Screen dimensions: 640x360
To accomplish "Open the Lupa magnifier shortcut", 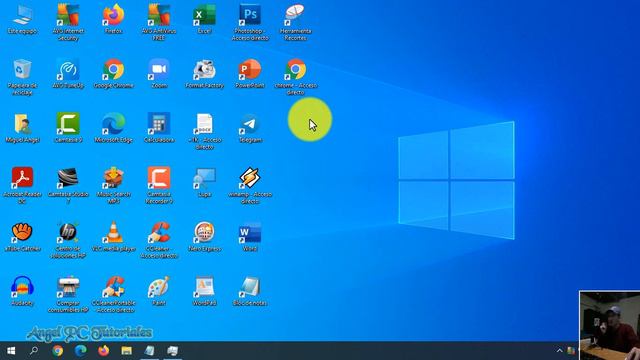I will pos(204,182).
